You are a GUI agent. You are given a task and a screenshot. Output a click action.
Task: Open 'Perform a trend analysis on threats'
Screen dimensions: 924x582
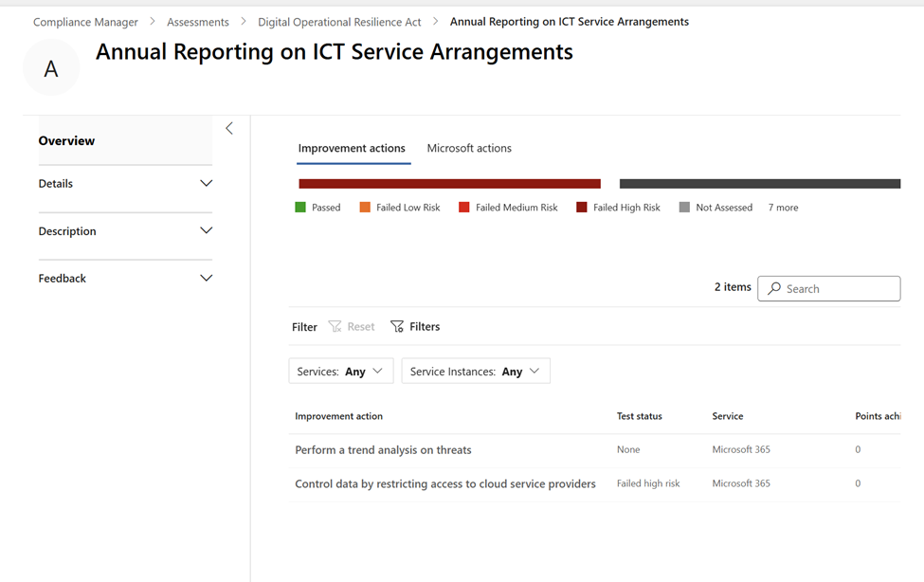[383, 449]
